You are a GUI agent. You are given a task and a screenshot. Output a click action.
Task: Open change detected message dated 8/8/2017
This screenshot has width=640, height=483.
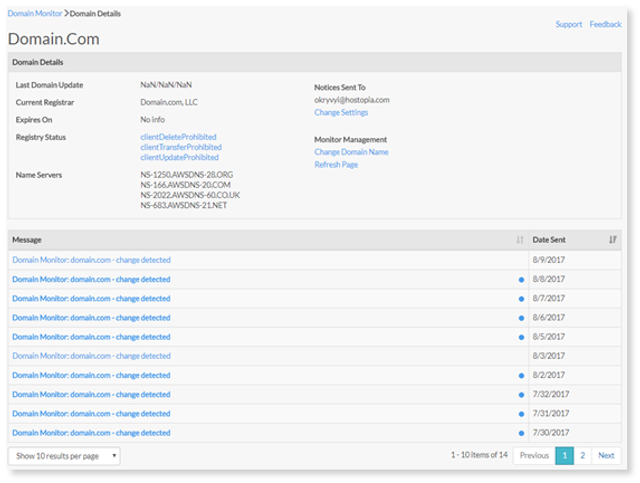pyautogui.click(x=91, y=279)
